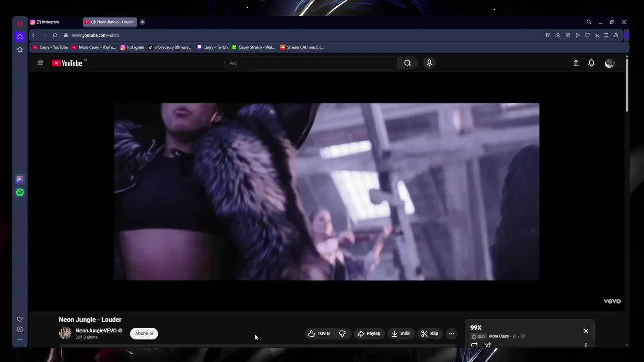Open a new browser tab

pos(142,22)
